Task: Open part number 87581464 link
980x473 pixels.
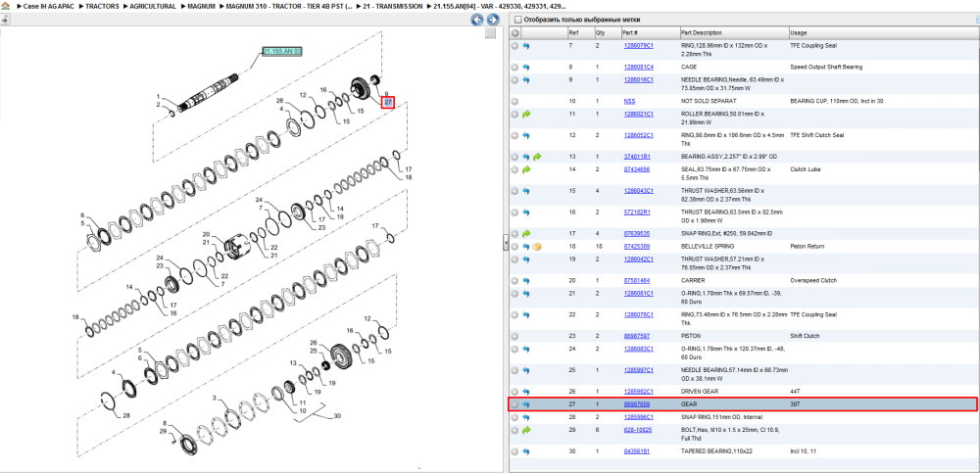Action: point(636,280)
